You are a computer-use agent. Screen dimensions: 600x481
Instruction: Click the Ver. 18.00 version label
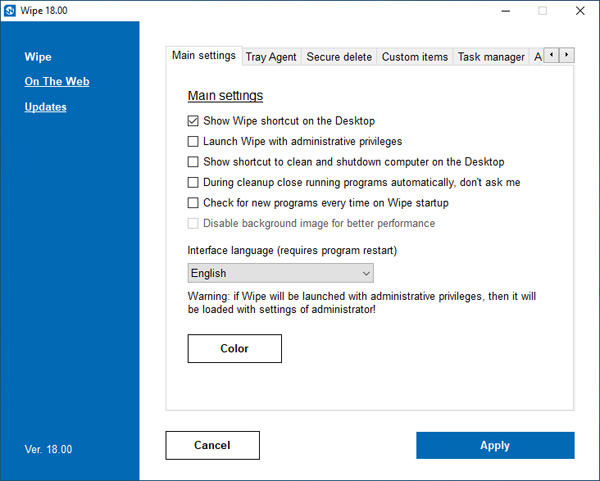[x=48, y=449]
